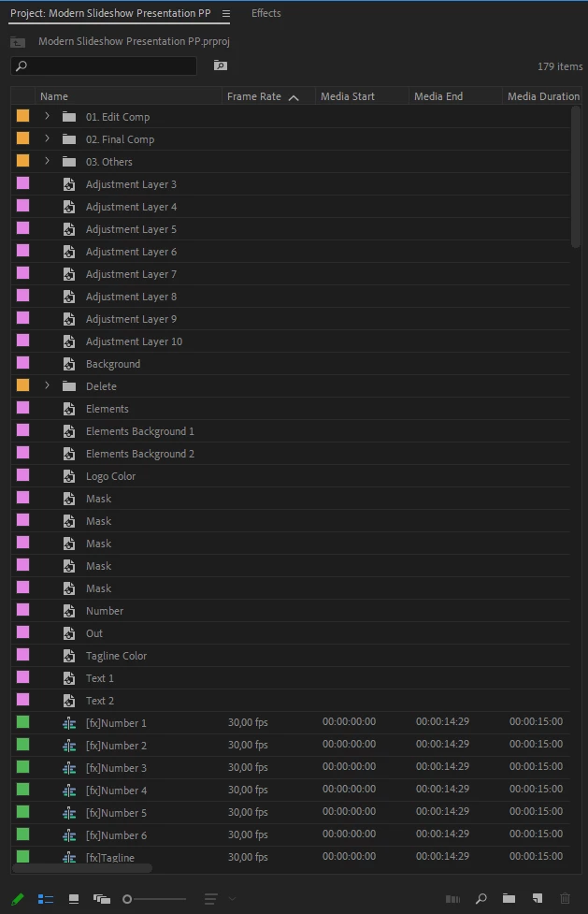Select the Adjustment Layer 6 item
Image resolution: width=588 pixels, height=914 pixels.
(x=131, y=252)
